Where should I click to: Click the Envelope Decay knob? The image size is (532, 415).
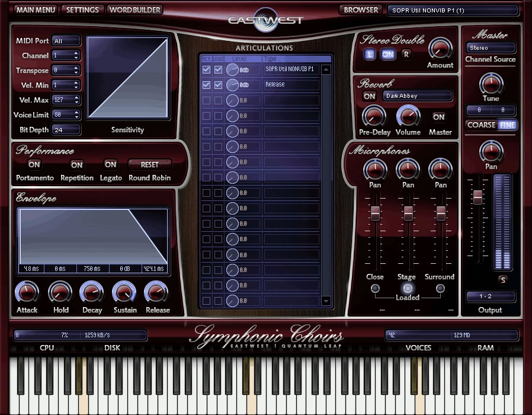tap(91, 292)
